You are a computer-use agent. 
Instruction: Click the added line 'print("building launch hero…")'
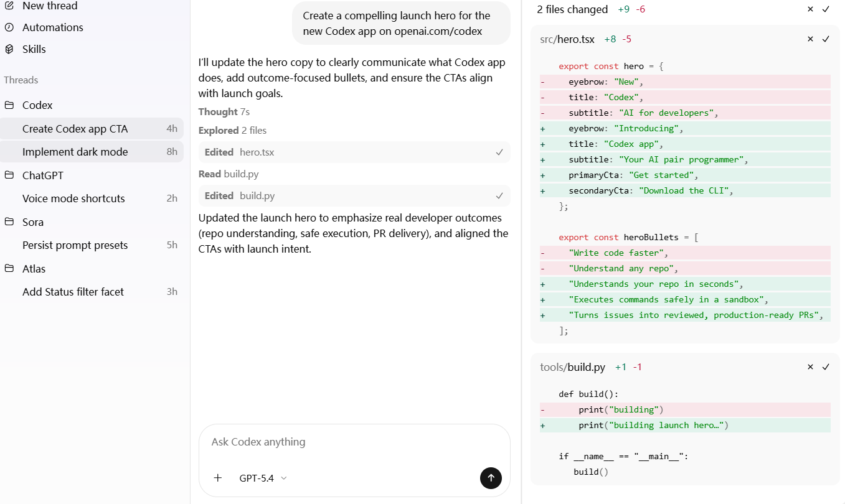click(x=685, y=425)
